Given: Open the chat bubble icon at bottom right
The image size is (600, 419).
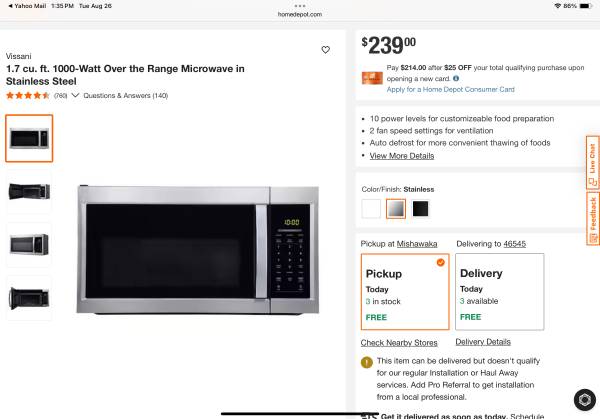Looking at the screenshot, I should coord(584,400).
